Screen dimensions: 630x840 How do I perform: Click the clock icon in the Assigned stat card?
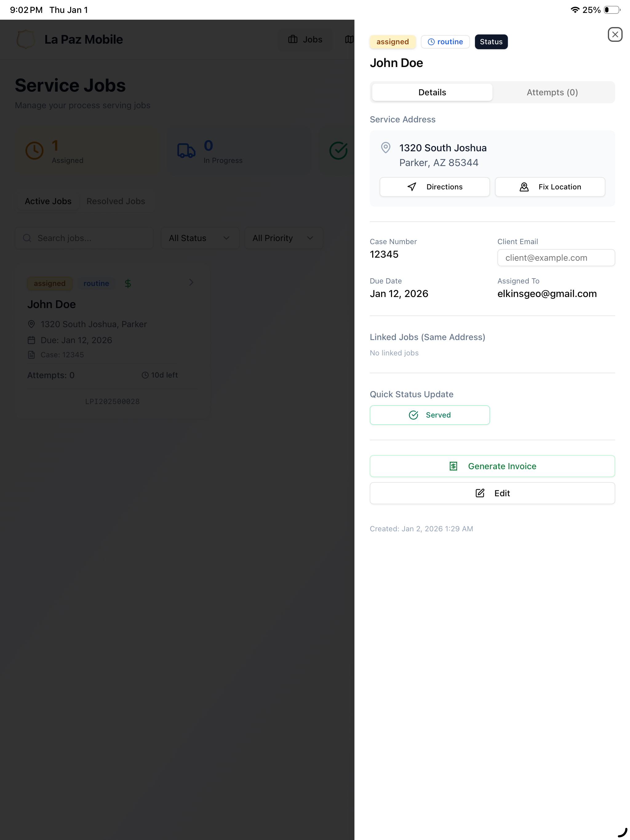(x=34, y=151)
